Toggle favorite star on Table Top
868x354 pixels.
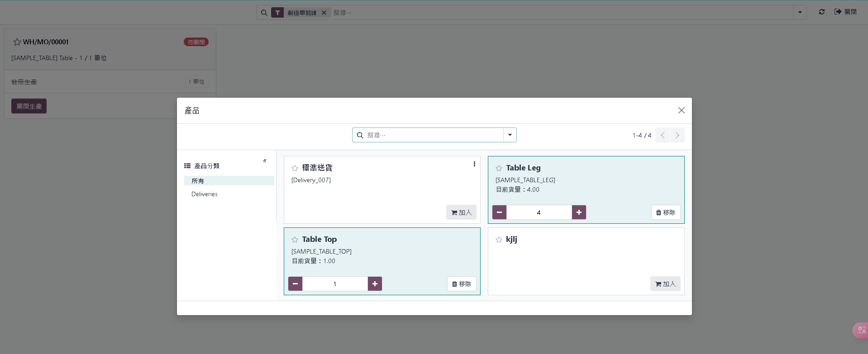point(295,240)
